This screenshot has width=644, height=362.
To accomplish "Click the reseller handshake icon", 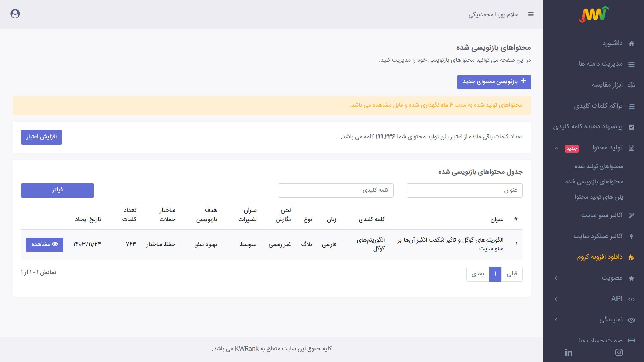I will coord(631,320).
